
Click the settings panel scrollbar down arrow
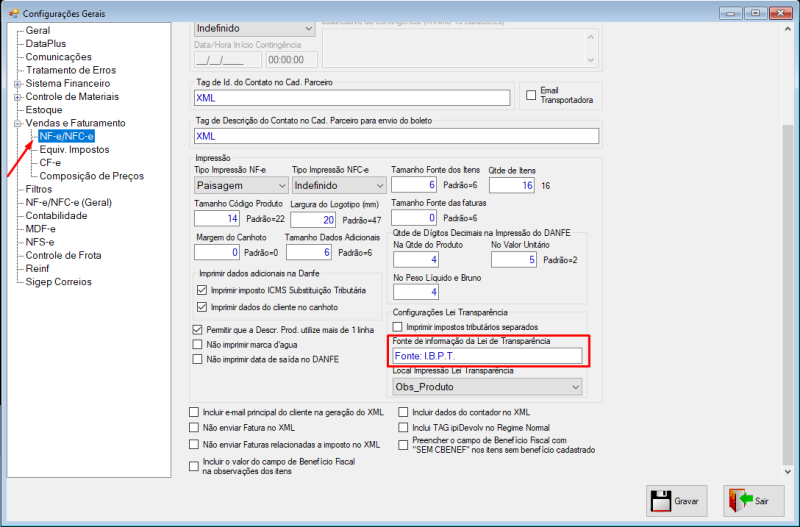(x=788, y=471)
